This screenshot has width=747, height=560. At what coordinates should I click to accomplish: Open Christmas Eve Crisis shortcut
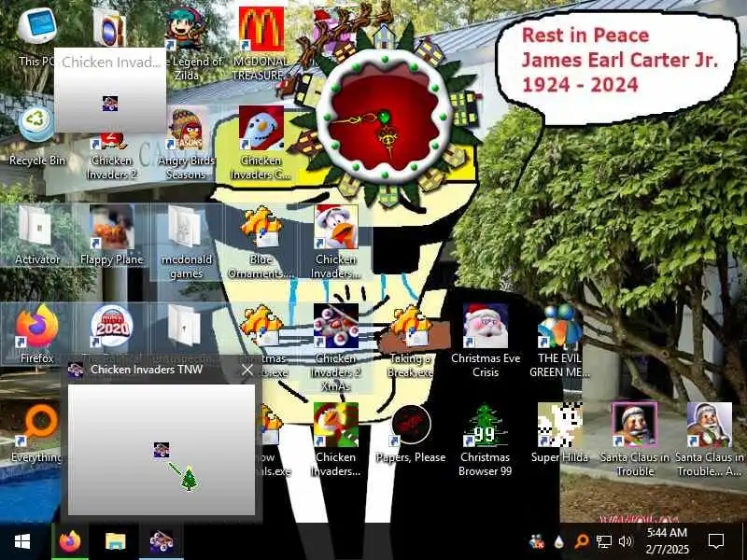tap(486, 341)
